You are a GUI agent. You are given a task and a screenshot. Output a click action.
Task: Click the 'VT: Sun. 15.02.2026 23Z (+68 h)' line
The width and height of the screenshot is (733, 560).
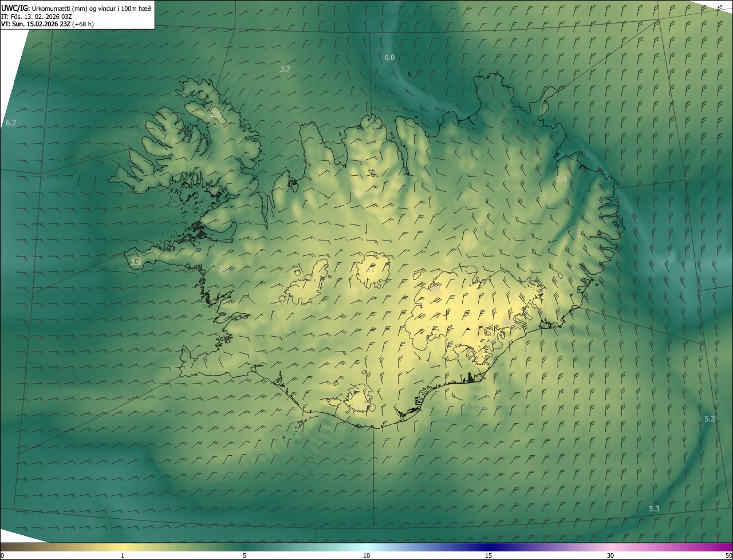(x=48, y=24)
